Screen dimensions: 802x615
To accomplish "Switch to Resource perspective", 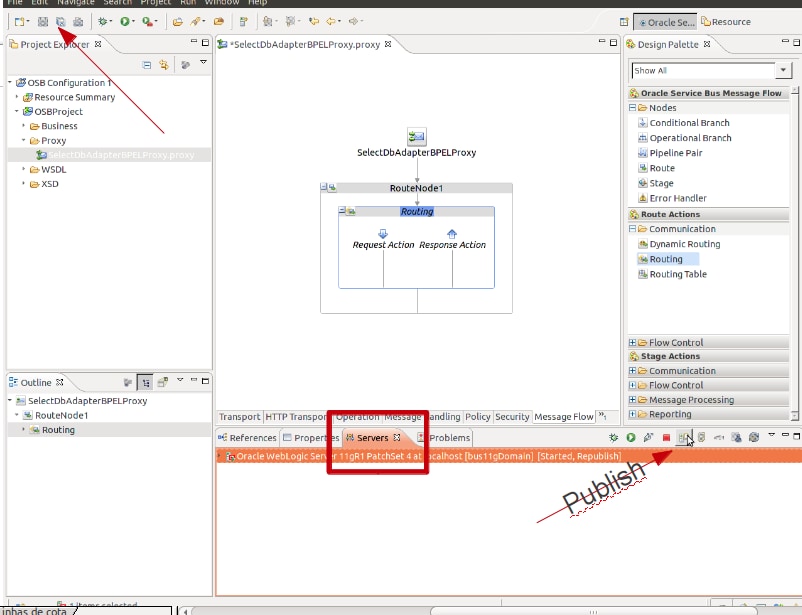I will tap(726, 22).
